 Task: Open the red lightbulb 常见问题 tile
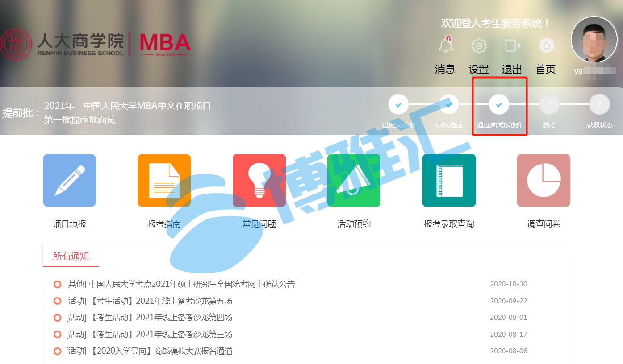point(259,180)
